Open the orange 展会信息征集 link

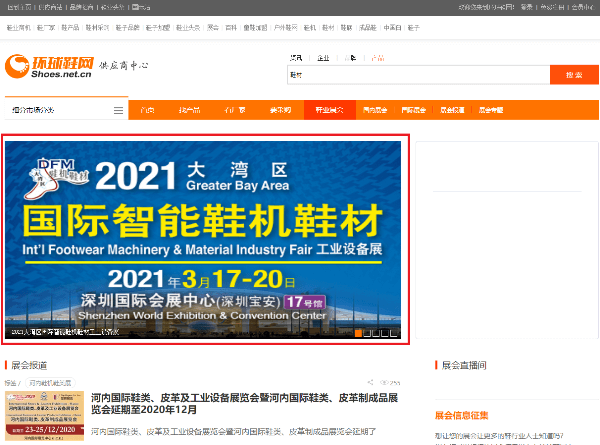point(461,416)
